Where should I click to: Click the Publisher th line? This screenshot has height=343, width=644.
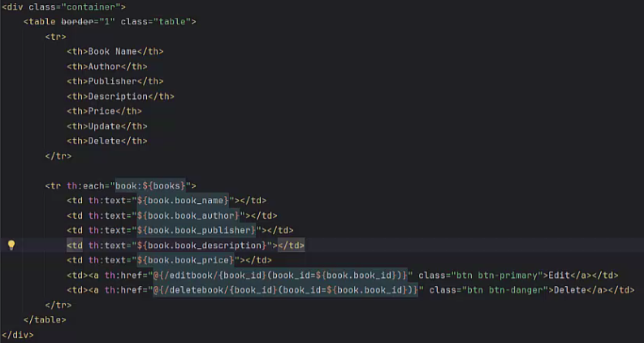[x=115, y=81]
